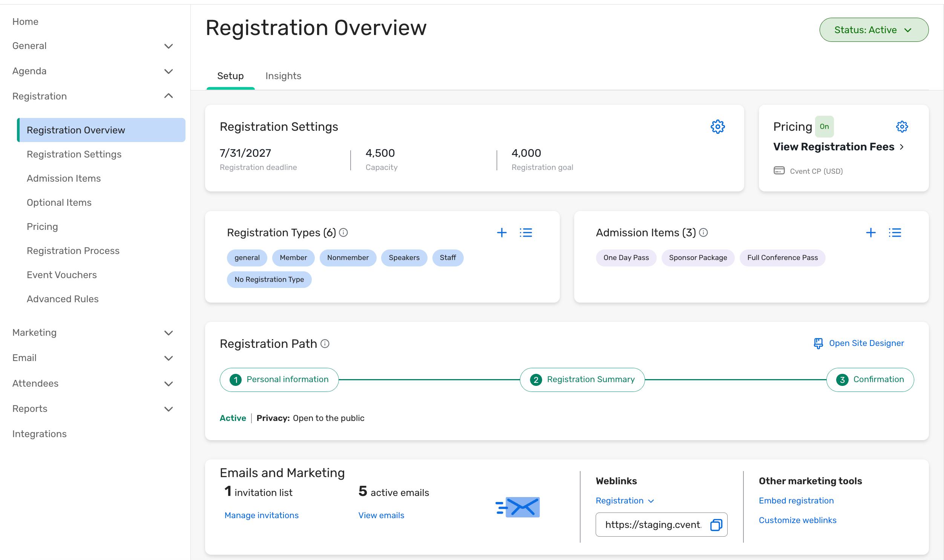This screenshot has height=560, width=944.
Task: Open the Admission Items list view icon
Action: click(895, 233)
